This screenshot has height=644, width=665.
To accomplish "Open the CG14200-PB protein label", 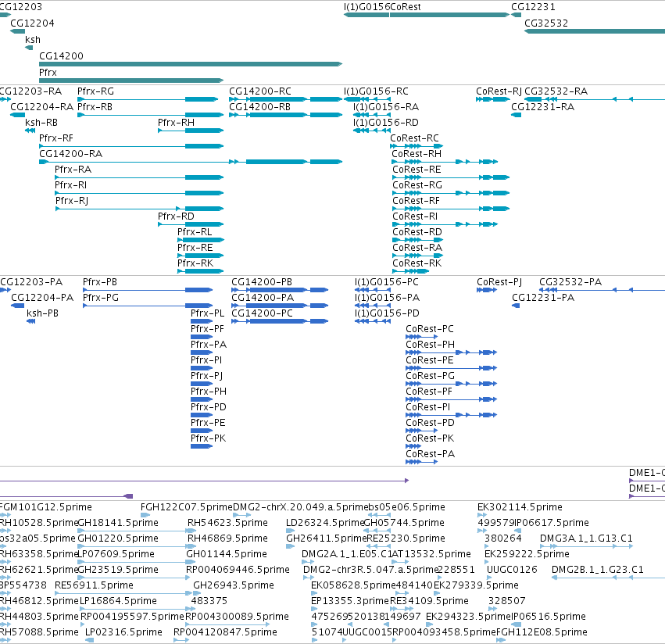I will click(262, 282).
